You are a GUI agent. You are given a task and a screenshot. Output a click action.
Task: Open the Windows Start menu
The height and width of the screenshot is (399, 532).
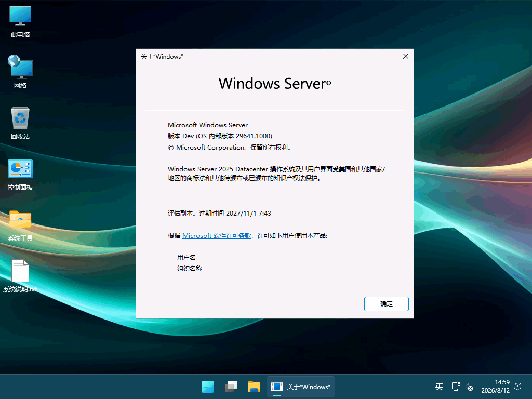point(208,387)
